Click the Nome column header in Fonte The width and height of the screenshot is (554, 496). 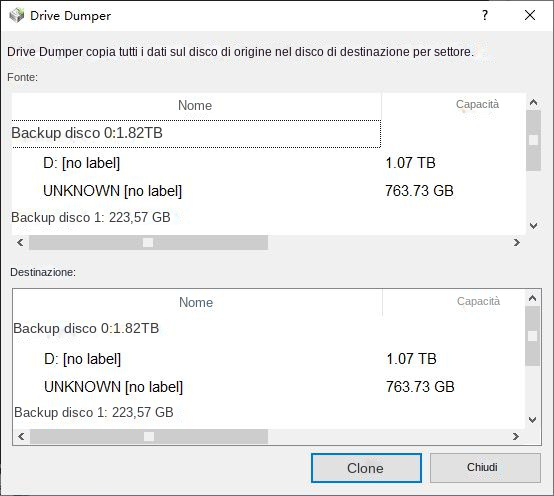[196, 106]
